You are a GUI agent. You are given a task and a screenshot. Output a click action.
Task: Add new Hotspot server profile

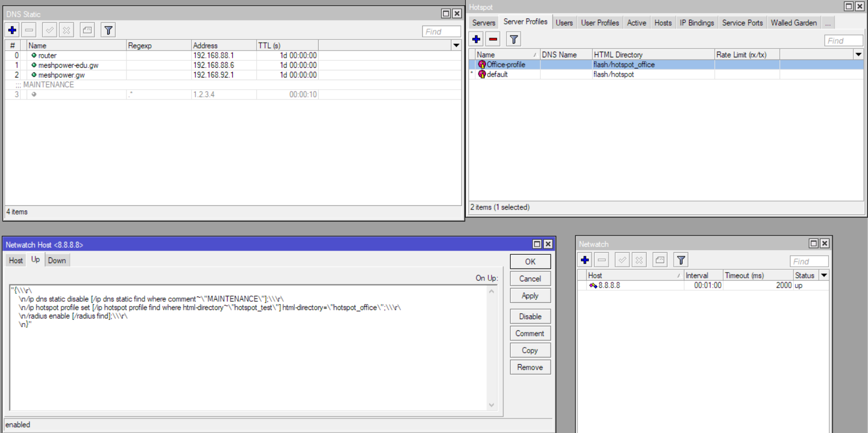point(476,39)
